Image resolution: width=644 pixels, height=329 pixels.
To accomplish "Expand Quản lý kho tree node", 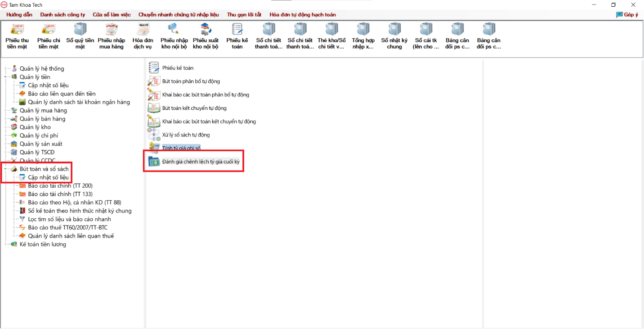I will [x=5, y=127].
